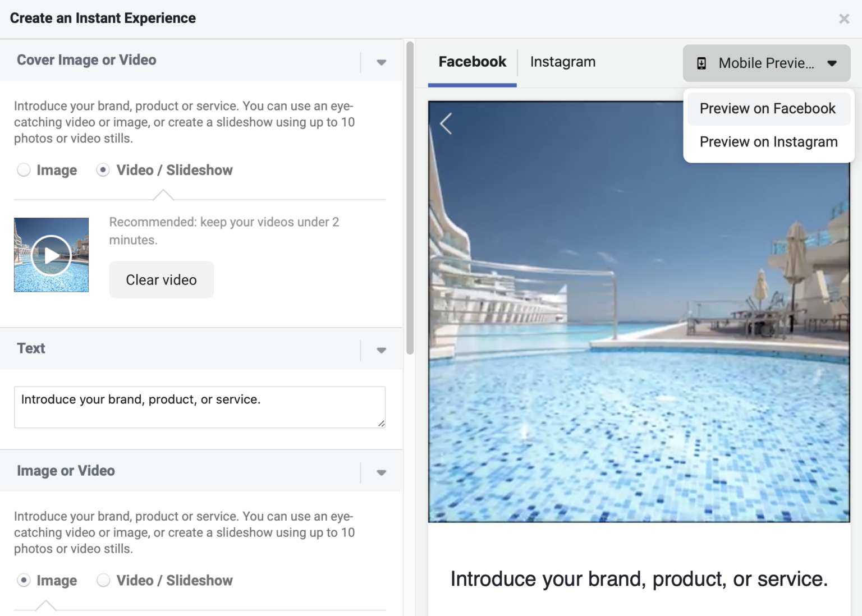The image size is (862, 616).
Task: Collapse the Text section
Action: 380,350
